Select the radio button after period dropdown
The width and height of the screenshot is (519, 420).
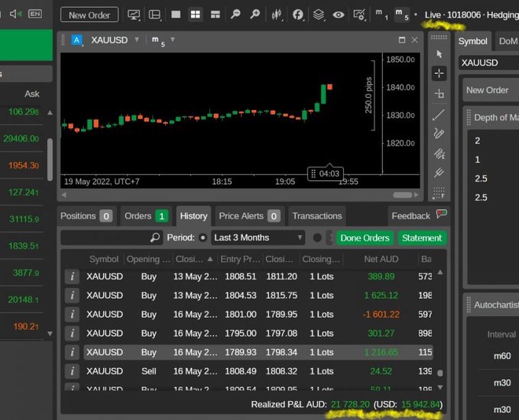pos(317,237)
